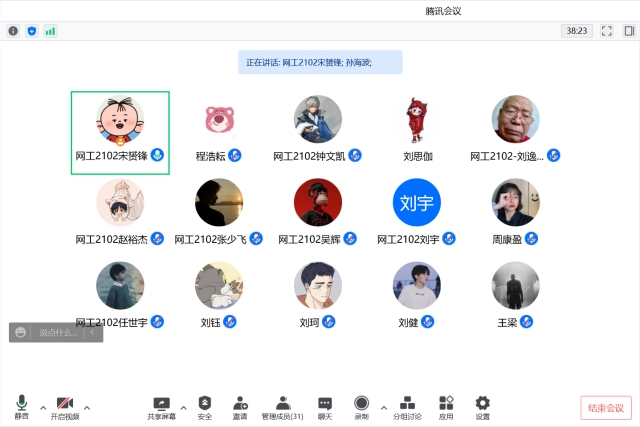This screenshot has height=427, width=640.
Task: Click the name label 周康盈
Action: click(507, 239)
